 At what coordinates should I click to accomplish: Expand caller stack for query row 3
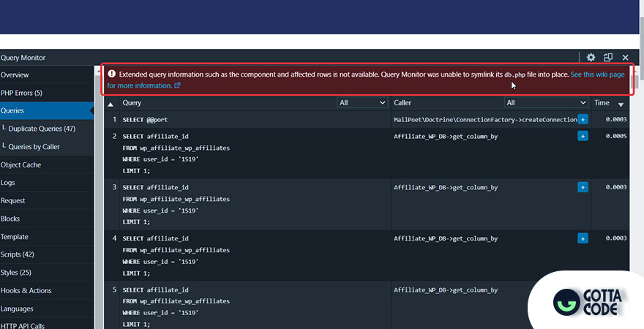tap(583, 187)
